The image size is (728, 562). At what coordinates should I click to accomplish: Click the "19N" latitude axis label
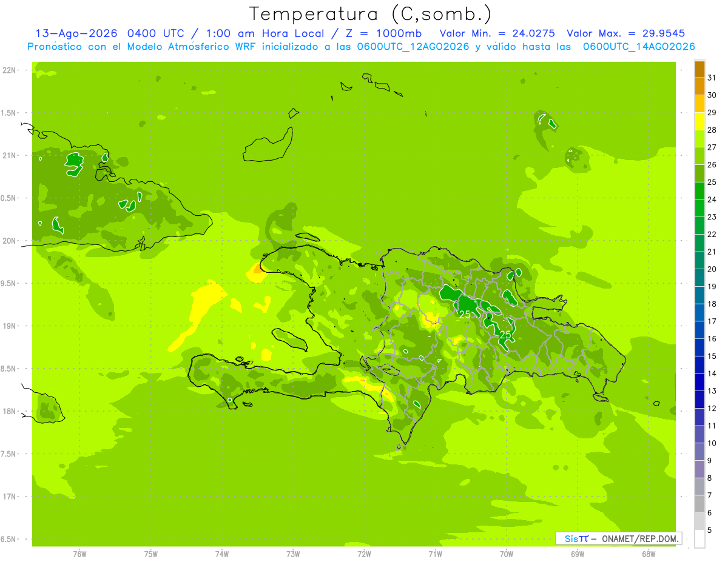coord(9,326)
